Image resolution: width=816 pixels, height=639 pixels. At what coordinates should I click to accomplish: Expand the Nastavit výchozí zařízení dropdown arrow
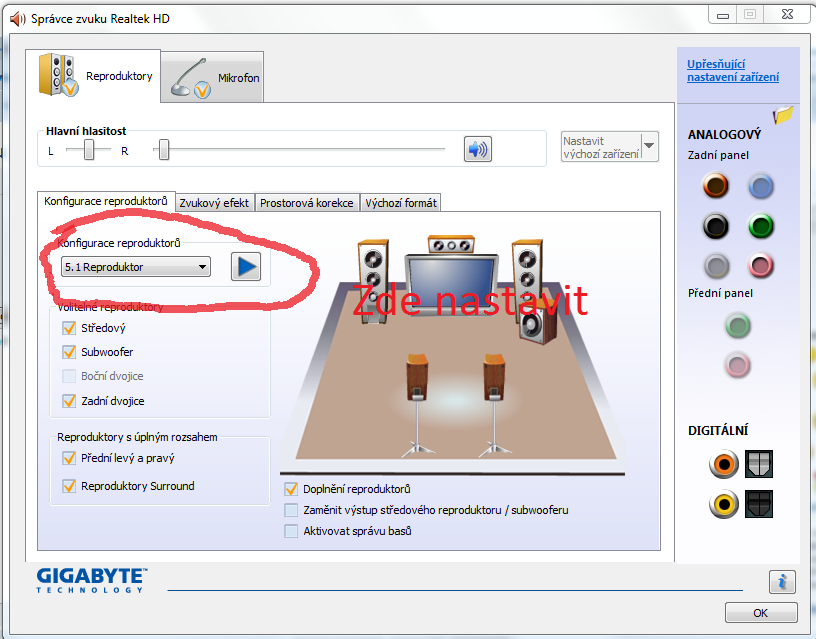pyautogui.click(x=649, y=147)
